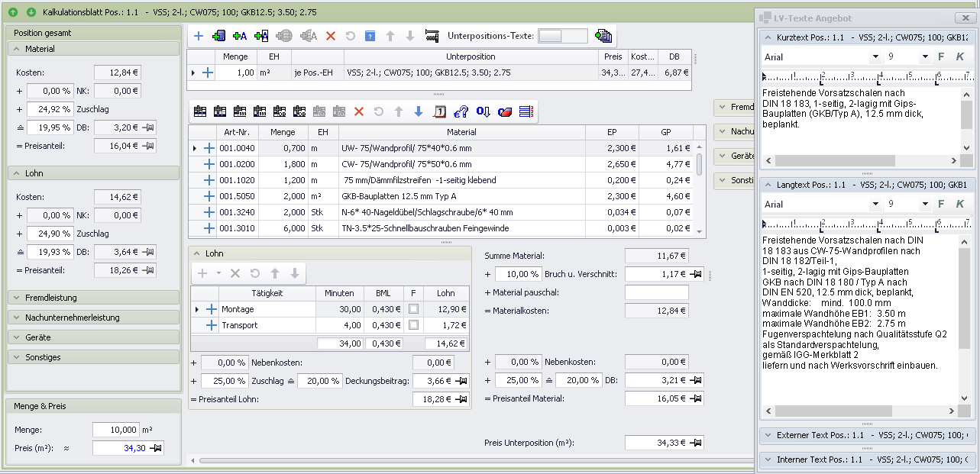Click italic K button in Langtext toolbar
The height and width of the screenshot is (474, 980).
point(960,205)
